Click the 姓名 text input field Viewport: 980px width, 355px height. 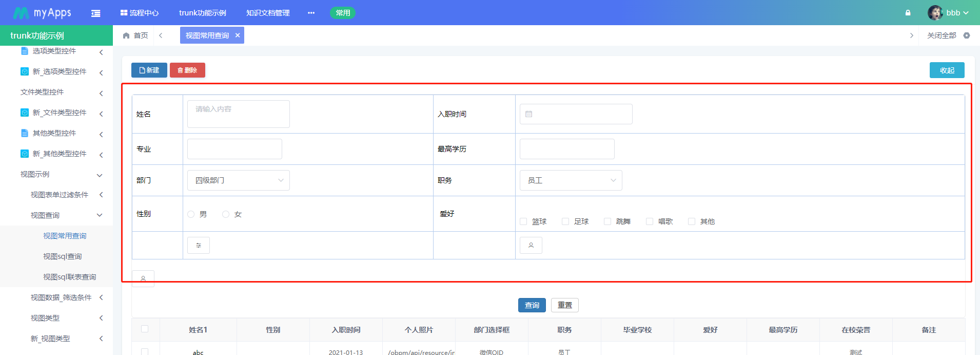[239, 114]
